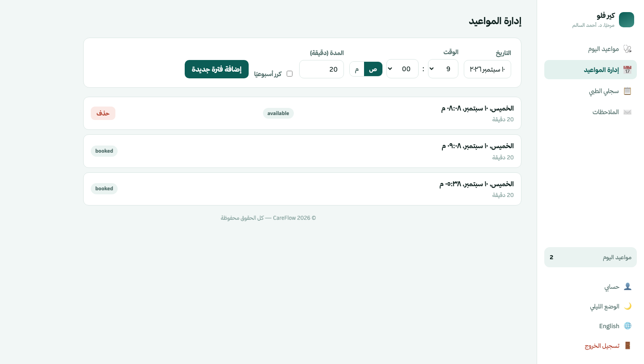Open the مواعيد اليوم sidebar menu item
The height and width of the screenshot is (364, 644).
(590, 49)
